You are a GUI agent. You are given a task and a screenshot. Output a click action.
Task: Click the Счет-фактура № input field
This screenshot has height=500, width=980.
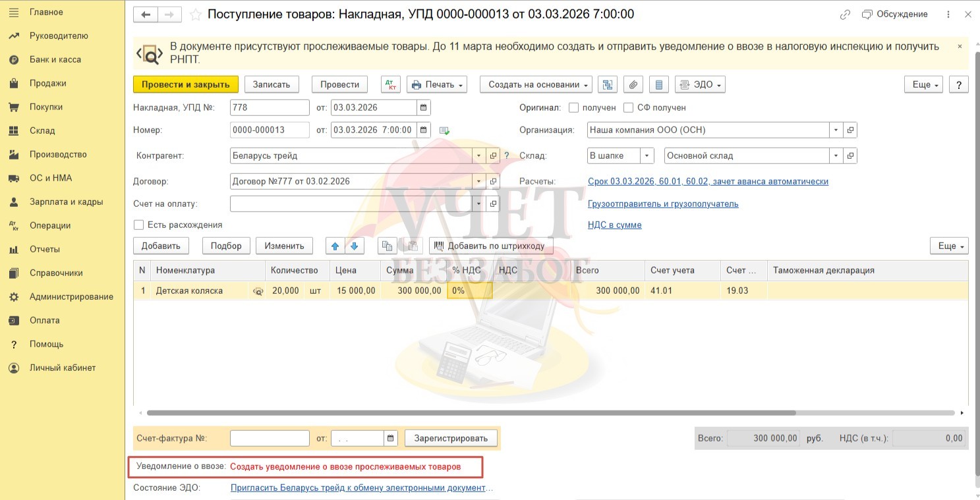(x=270, y=438)
